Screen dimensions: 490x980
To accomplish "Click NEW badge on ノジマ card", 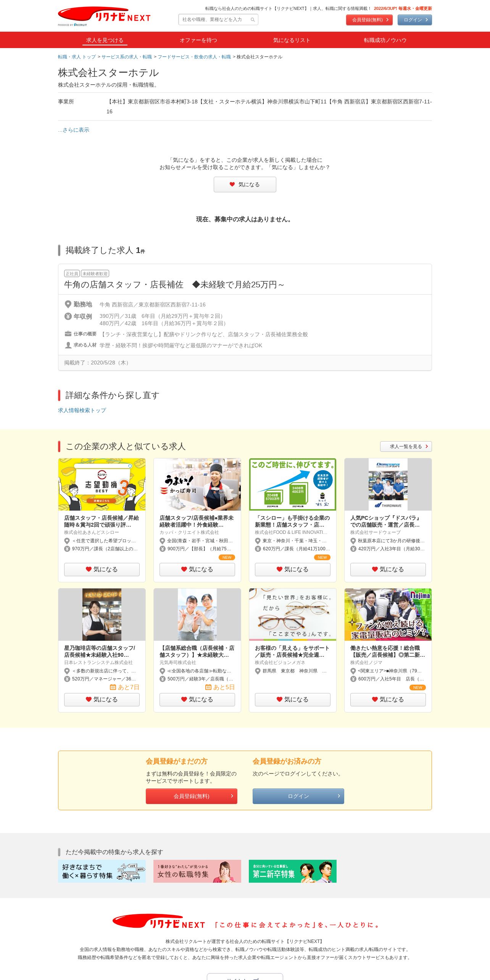I will pos(417,688).
